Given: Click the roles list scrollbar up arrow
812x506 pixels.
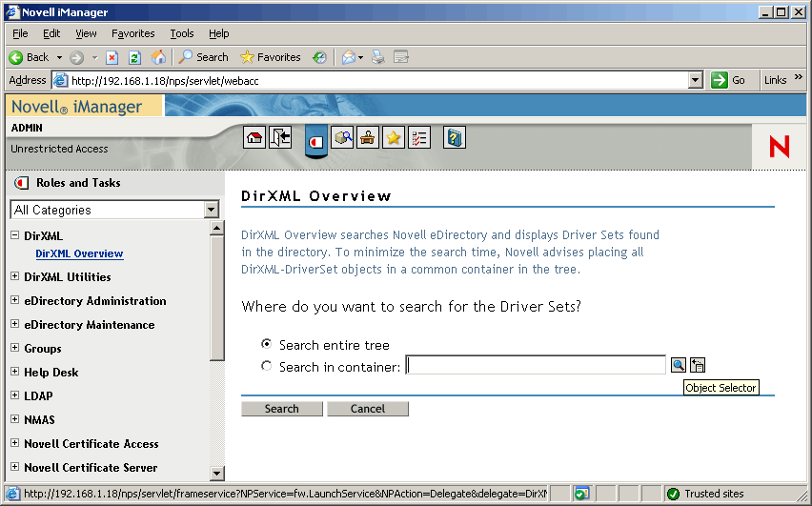Looking at the screenshot, I should click(x=217, y=228).
